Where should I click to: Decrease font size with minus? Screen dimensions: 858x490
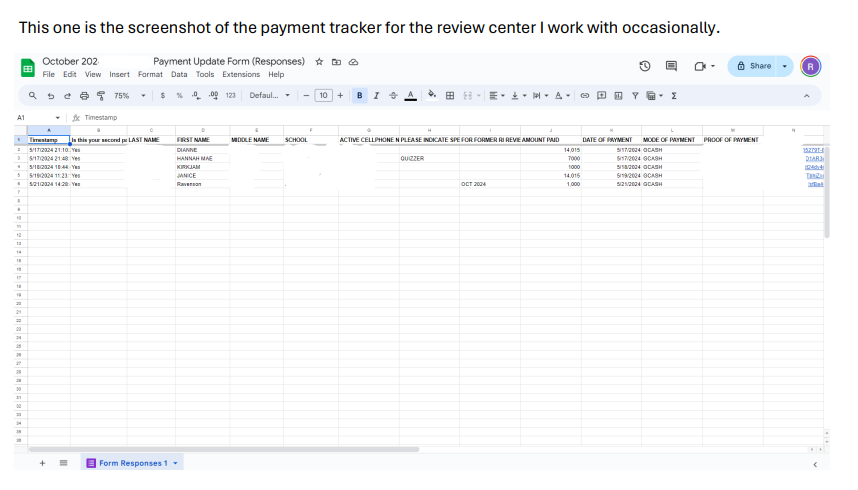306,96
